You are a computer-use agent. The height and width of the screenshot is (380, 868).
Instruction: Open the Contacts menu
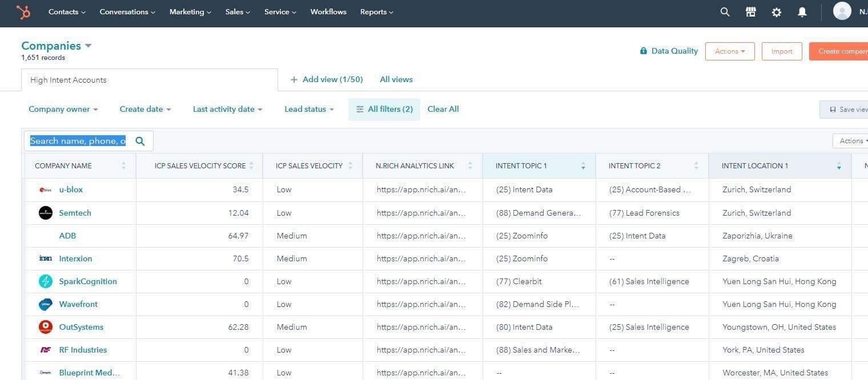[x=67, y=12]
